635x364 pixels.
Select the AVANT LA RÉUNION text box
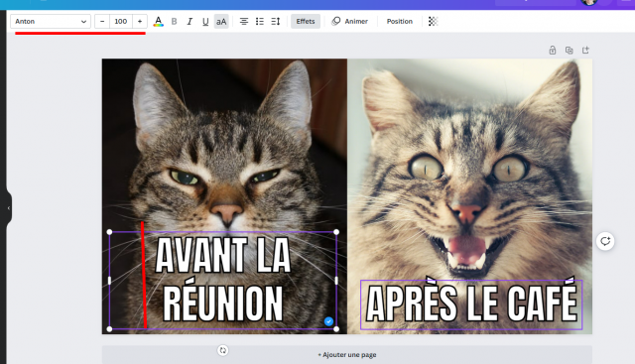(x=222, y=280)
